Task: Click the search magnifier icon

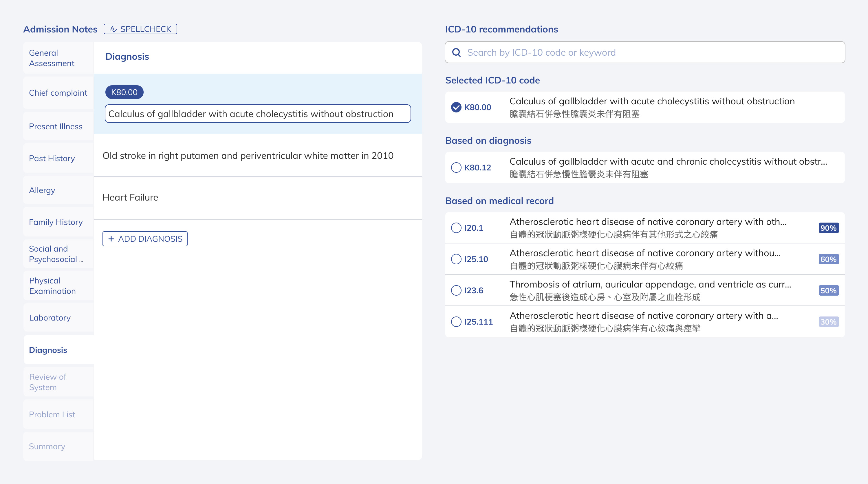Action: [x=456, y=53]
